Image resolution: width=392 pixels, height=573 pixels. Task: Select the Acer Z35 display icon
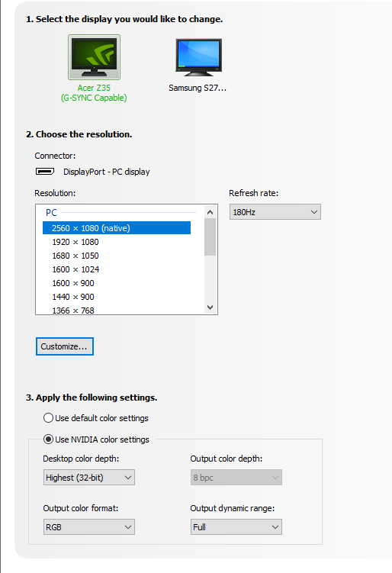point(94,57)
